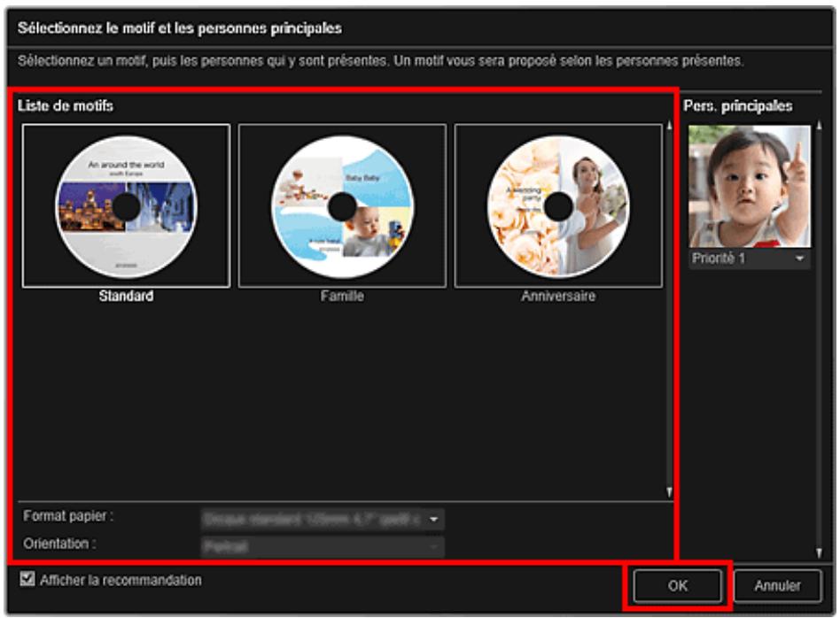Click up arrow in Pers. principales scrollbar
Image resolution: width=840 pixels, height=618 pixels.
pyautogui.click(x=819, y=126)
